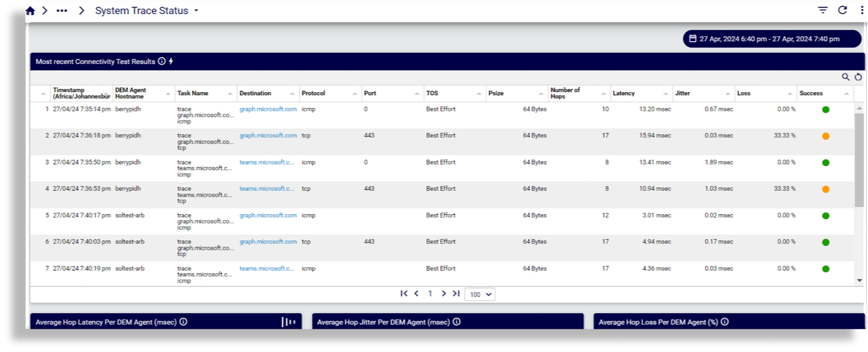Show info for Average Hop Jitter panel
868x352 pixels.
(457, 322)
